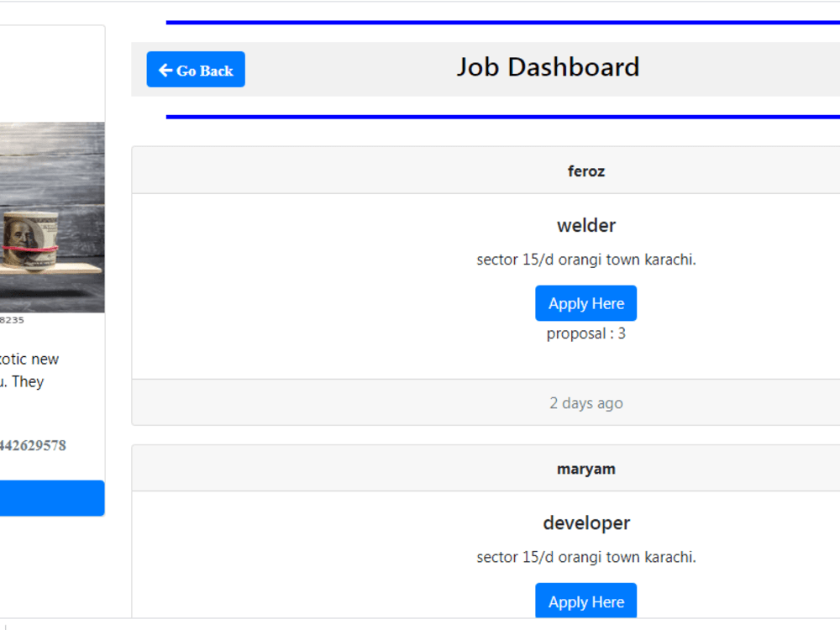Click the phone number ending 442629578
840x630 pixels.
pyautogui.click(x=33, y=445)
